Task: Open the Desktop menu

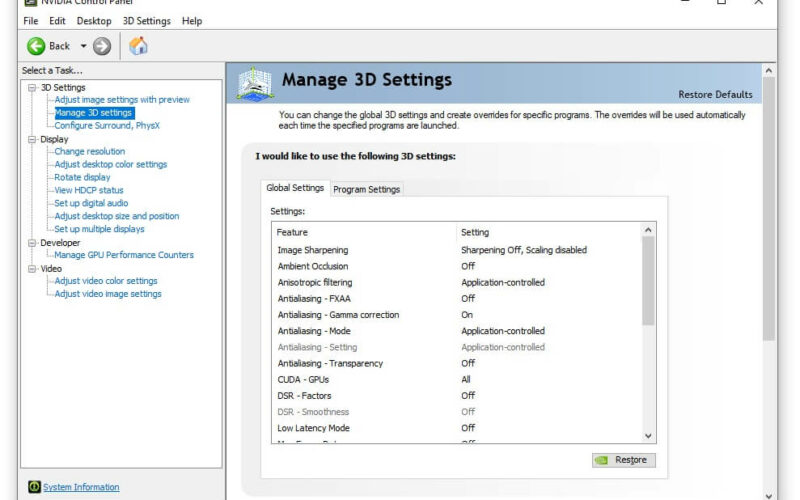Action: click(94, 21)
